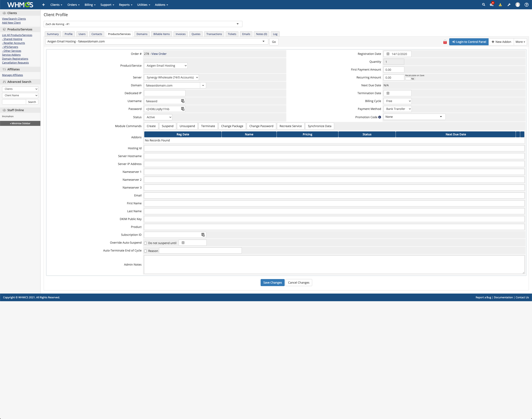The width and height of the screenshot is (532, 419).
Task: Click the Save Changes button
Action: click(272, 283)
